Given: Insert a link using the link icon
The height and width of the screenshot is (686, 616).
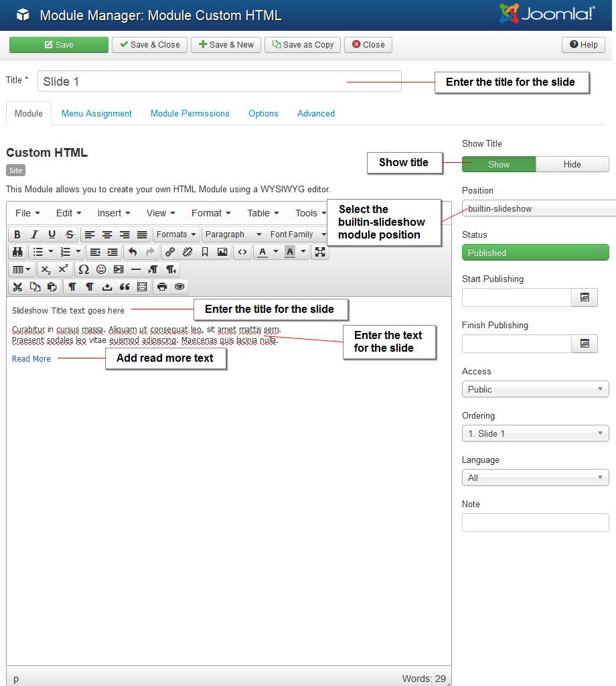Looking at the screenshot, I should (x=169, y=252).
